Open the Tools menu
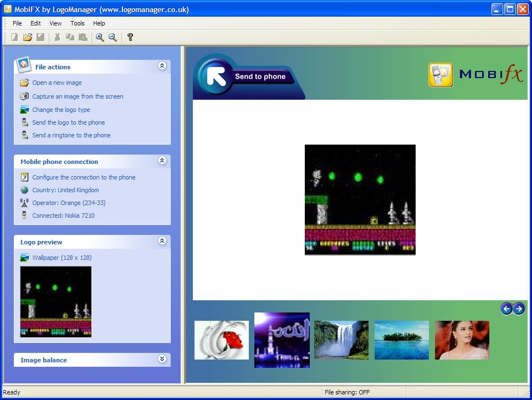Viewport: 532px width, 400px height. [x=78, y=23]
